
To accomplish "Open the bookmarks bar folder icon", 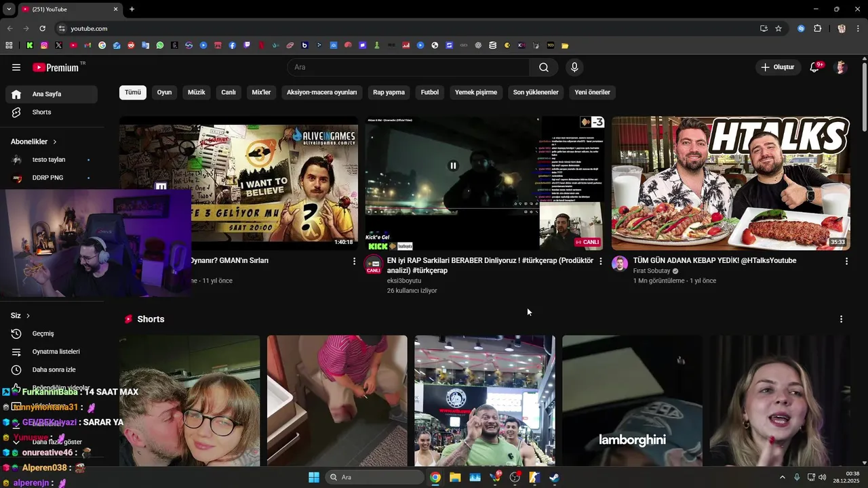I will click(565, 45).
